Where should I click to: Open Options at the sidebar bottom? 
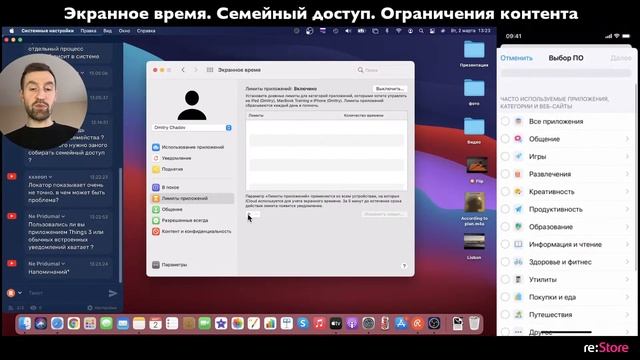[x=170, y=264]
